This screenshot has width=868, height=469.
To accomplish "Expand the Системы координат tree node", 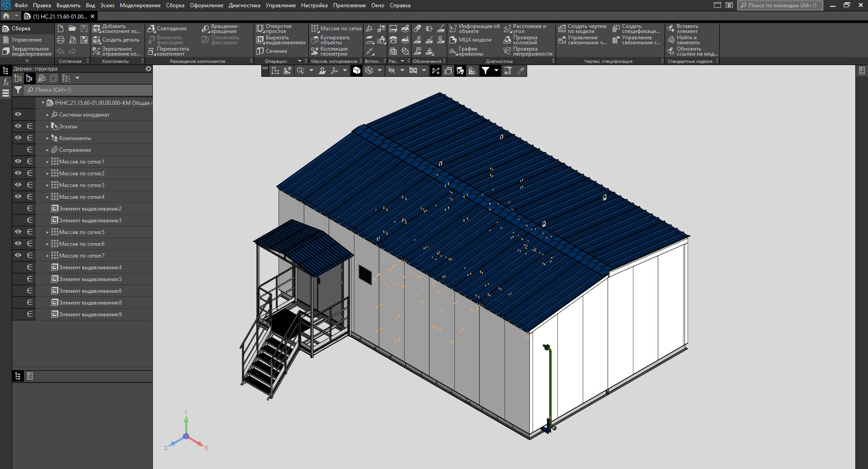I will (x=47, y=115).
